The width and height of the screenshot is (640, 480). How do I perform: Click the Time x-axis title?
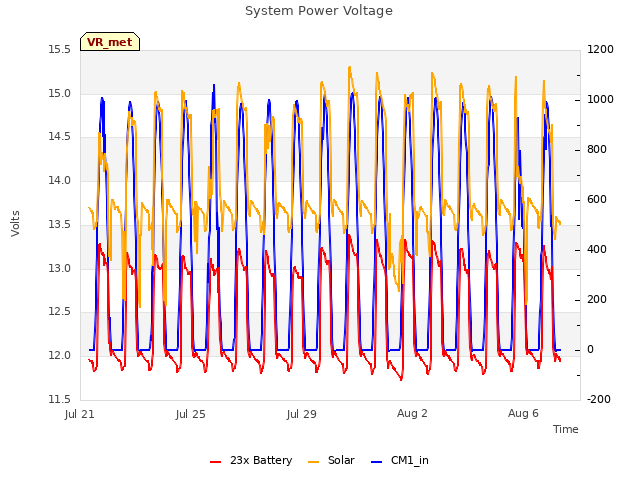[x=566, y=429]
